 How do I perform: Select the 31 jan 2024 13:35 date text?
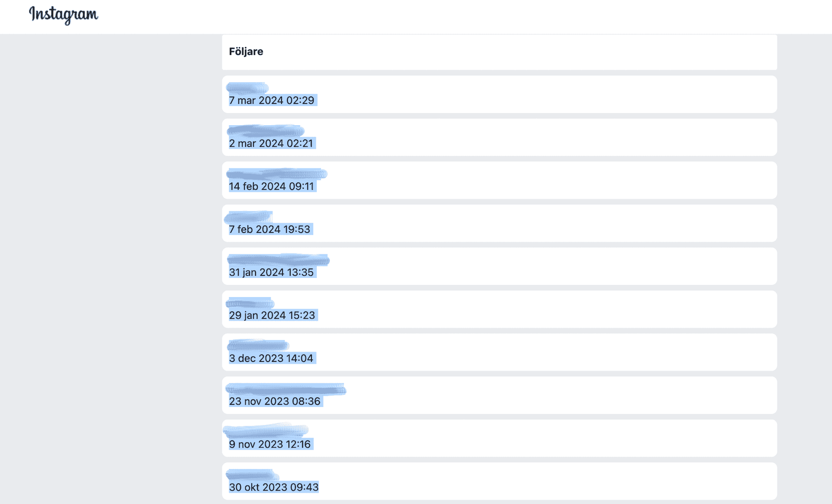coord(271,272)
